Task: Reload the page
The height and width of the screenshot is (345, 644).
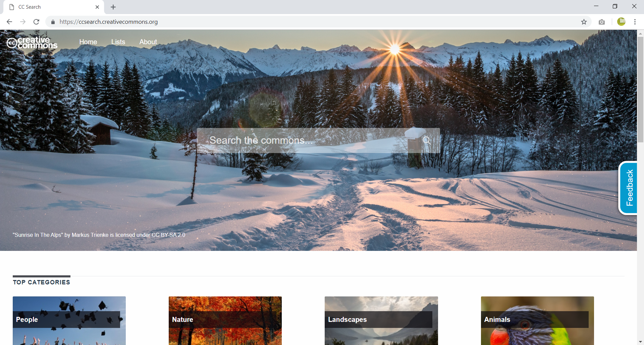Action: [36, 22]
